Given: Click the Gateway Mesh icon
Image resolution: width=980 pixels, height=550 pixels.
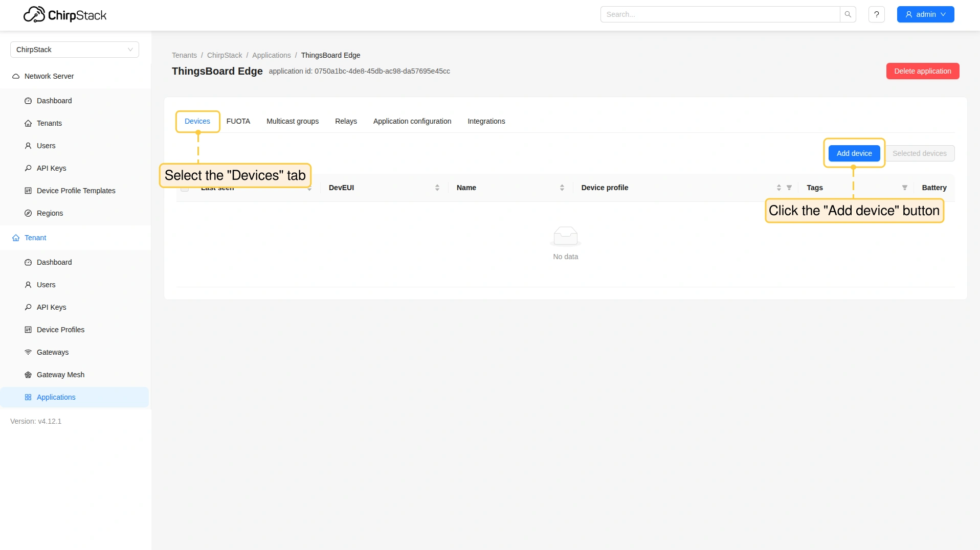Looking at the screenshot, I should [28, 375].
